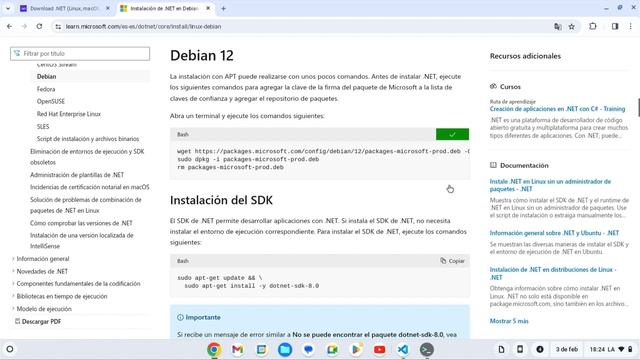The height and width of the screenshot is (360, 640).
Task: Expand Información general section
Action: [43, 259]
